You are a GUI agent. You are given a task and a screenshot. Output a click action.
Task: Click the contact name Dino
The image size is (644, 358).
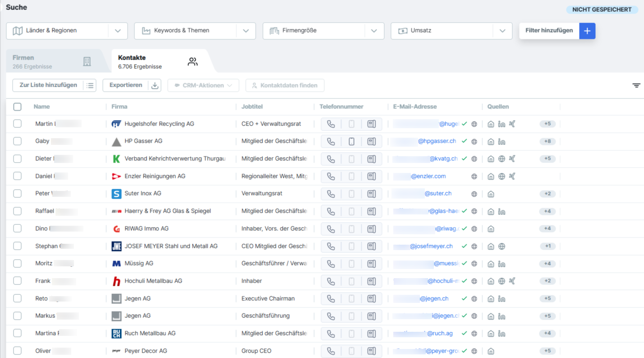[41, 229]
